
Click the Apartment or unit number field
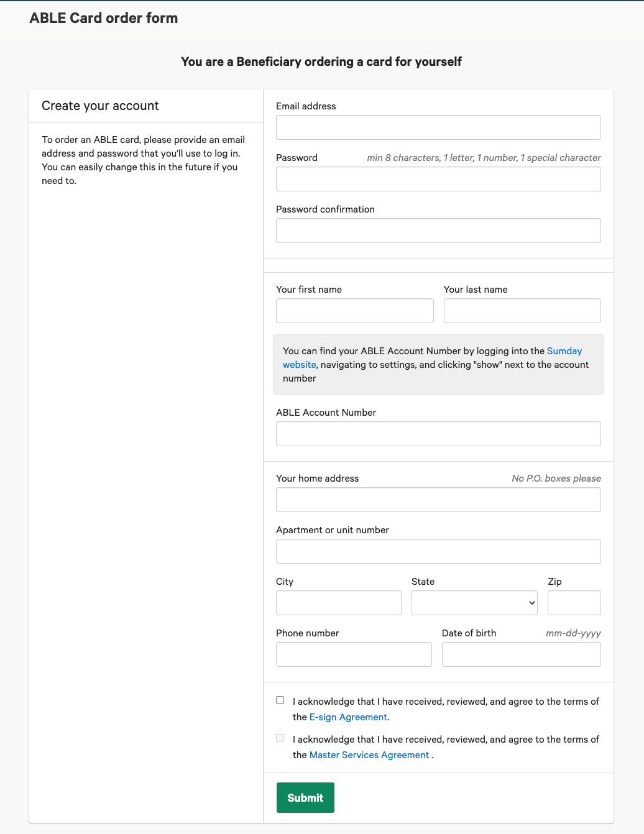(x=438, y=551)
